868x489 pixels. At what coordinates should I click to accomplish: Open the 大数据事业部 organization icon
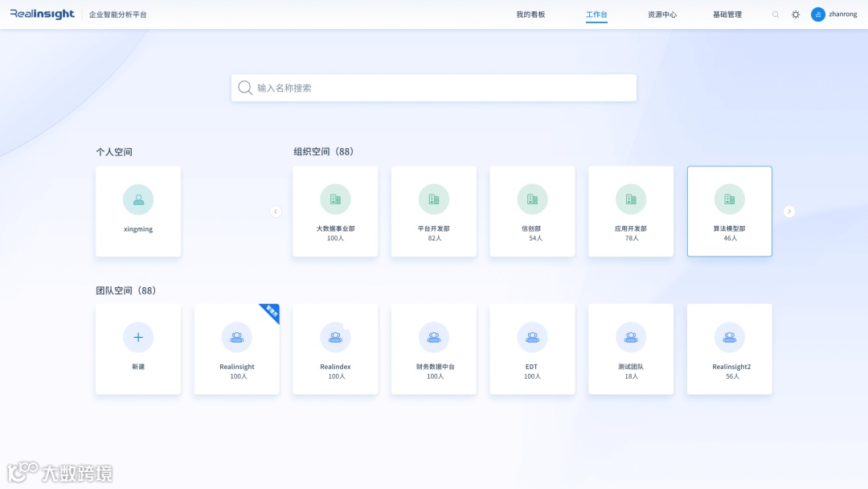335,199
